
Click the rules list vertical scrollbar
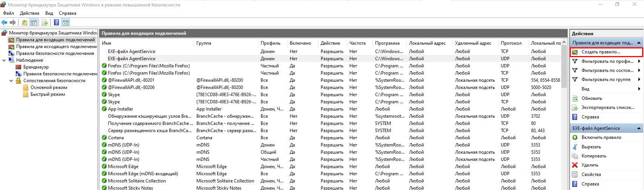(x=564, y=114)
